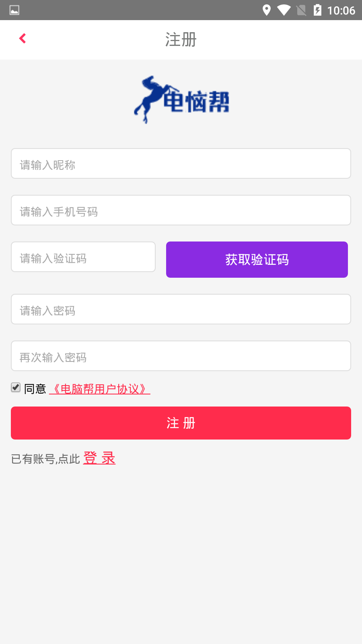
Task: Click the 同意 label text
Action: (35, 389)
